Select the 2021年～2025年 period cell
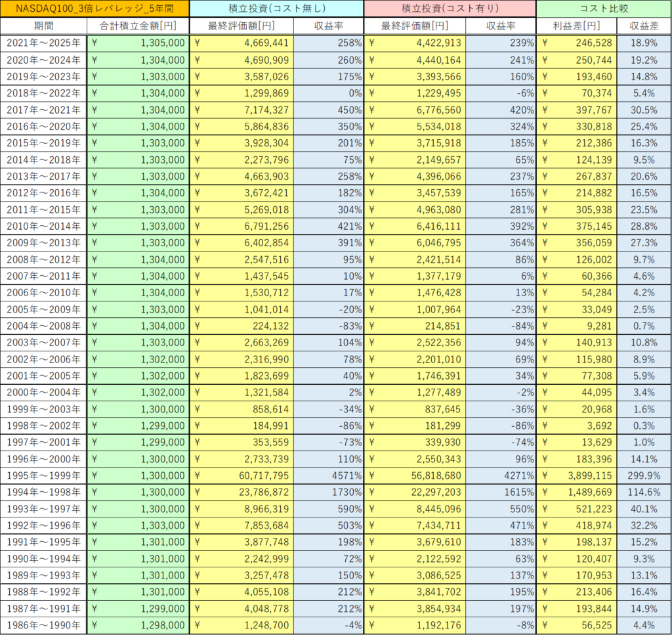The width and height of the screenshot is (672, 635). (43, 43)
